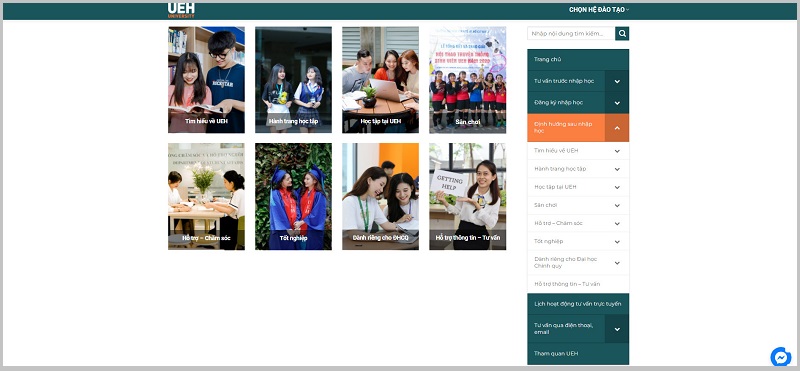
Task: Expand 'Tìm hiểu về UEH' submenu arrow
Action: tap(617, 151)
